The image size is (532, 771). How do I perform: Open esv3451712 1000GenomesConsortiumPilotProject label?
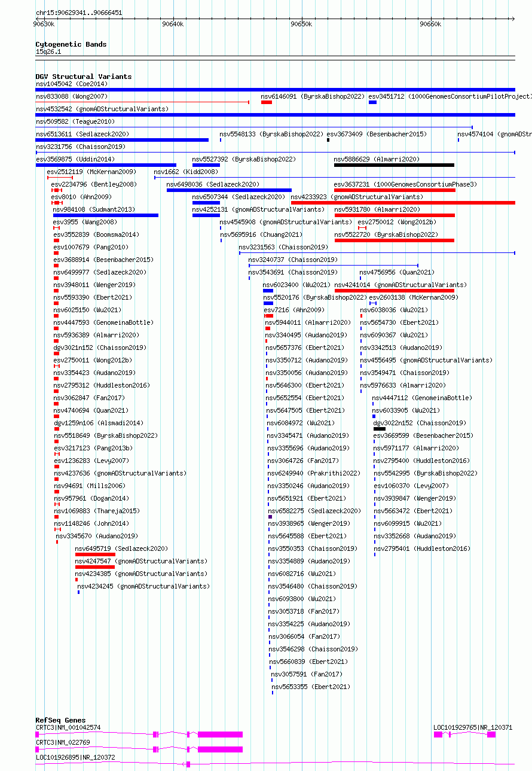(450, 96)
